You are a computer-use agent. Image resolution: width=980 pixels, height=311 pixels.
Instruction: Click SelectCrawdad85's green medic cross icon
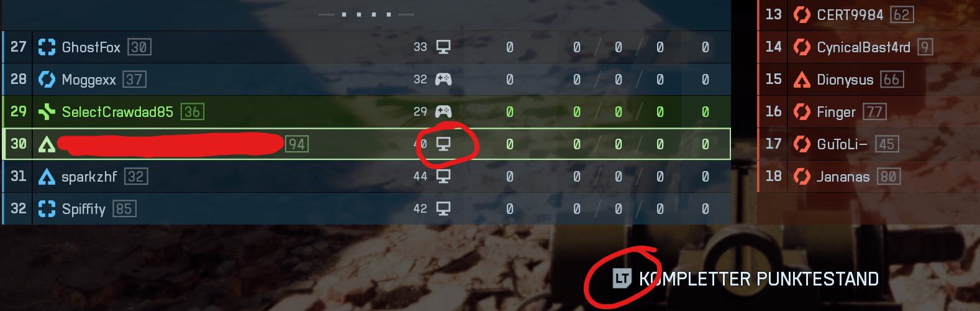pos(47,112)
